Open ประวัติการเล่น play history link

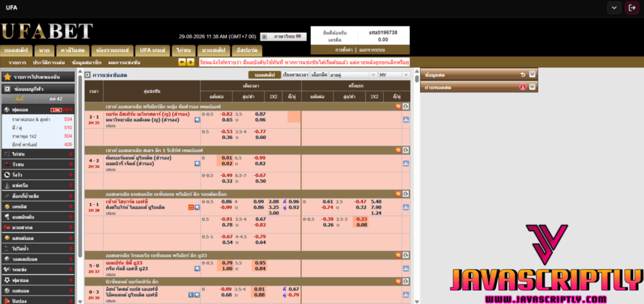point(49,63)
